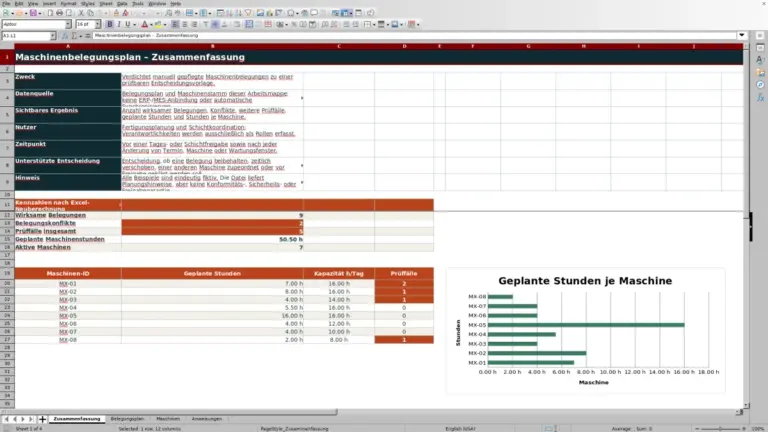The width and height of the screenshot is (768, 432).
Task: Click the first sheet navigation arrow
Action: click(6, 419)
